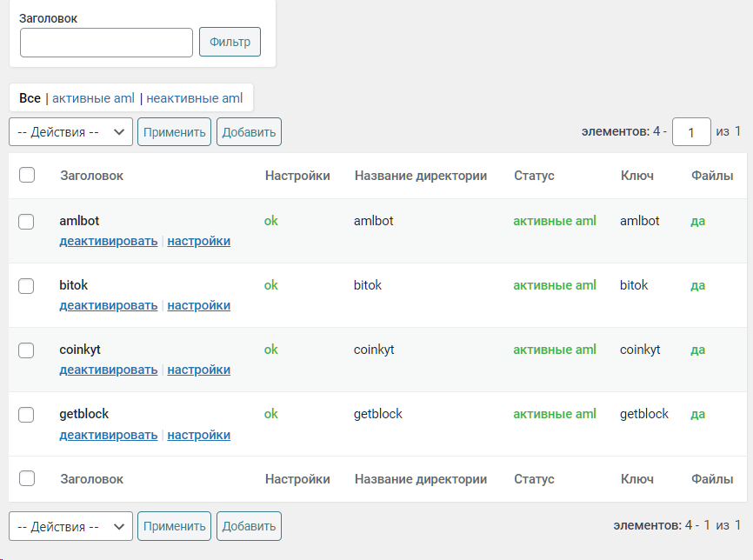Check the coinkyt row checkbox
The image size is (753, 560).
coord(27,350)
